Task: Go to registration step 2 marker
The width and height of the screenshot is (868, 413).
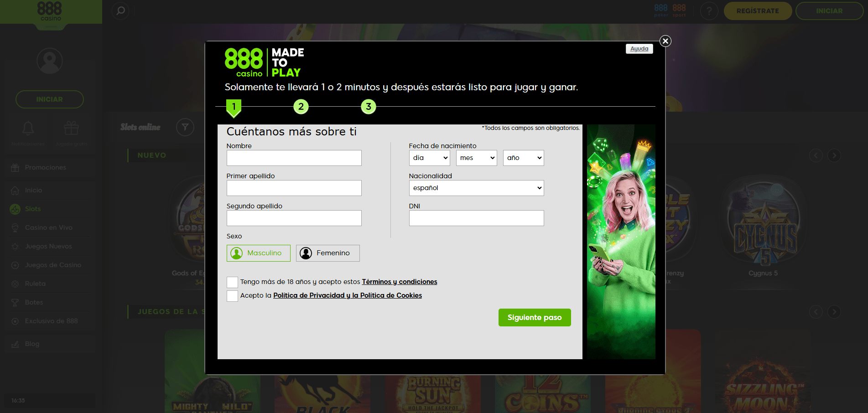Action: pos(301,107)
